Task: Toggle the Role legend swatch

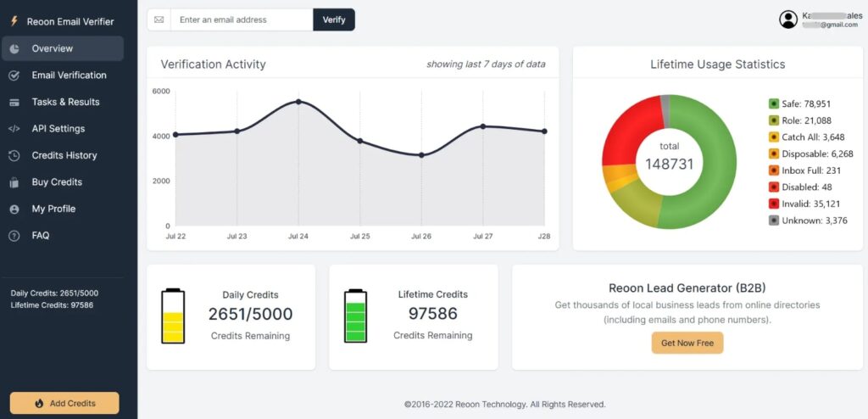Action: [x=773, y=120]
